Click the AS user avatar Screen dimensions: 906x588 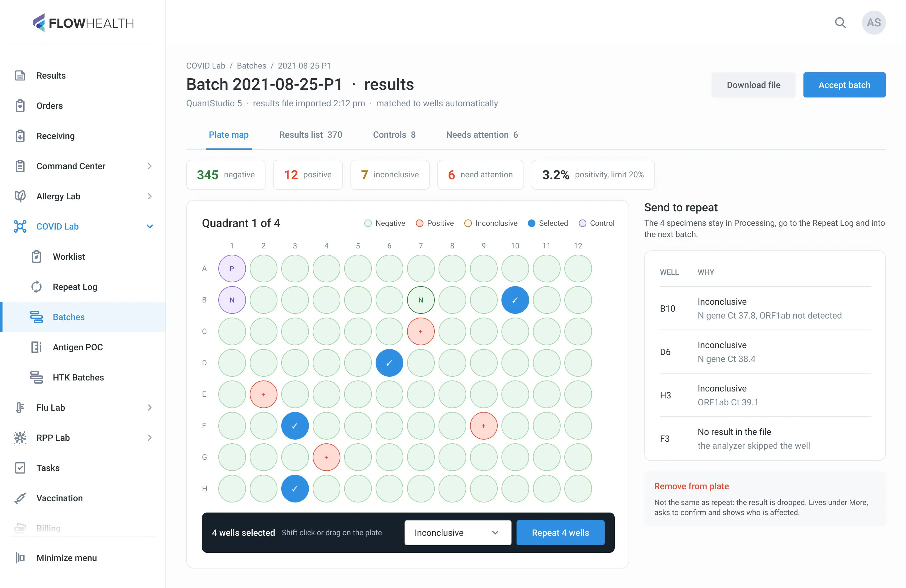click(874, 23)
